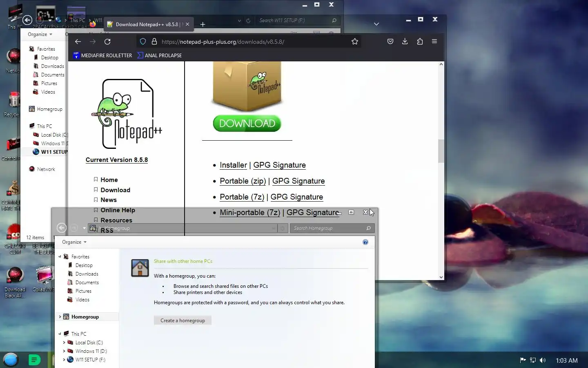Image resolution: width=588 pixels, height=368 pixels.
Task: Open the volume speaker tray icon
Action: pos(542,360)
